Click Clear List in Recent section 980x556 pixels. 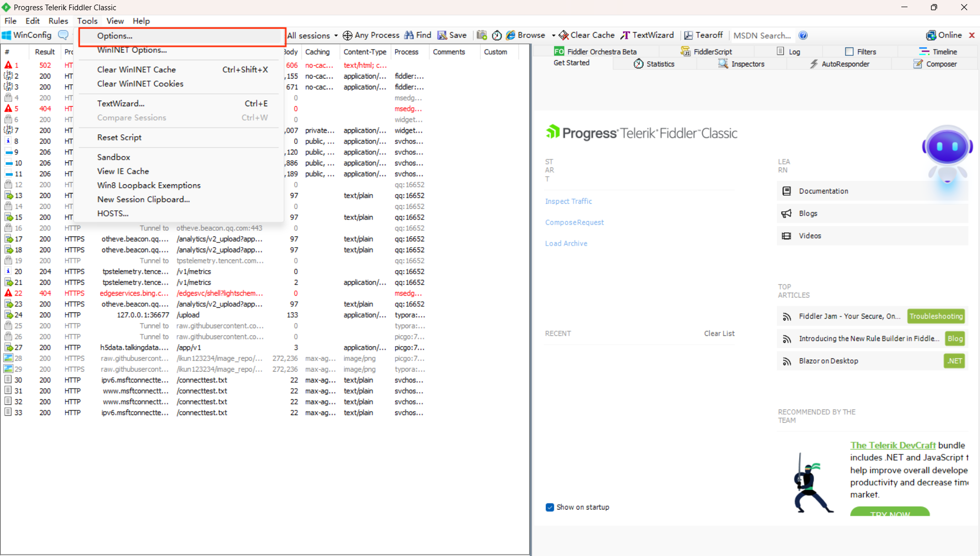click(x=719, y=334)
